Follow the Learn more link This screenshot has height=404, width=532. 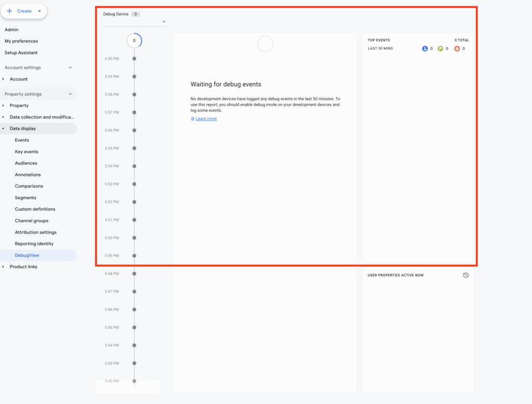click(x=206, y=119)
